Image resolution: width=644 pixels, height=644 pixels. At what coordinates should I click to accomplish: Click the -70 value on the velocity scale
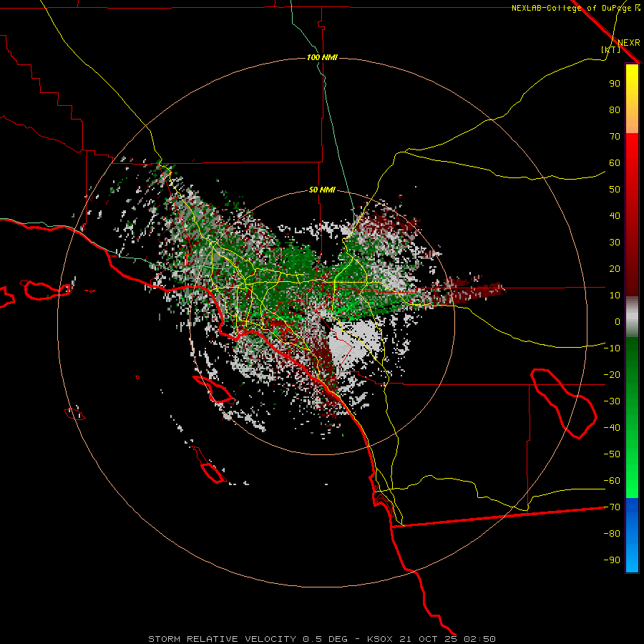(x=612, y=507)
